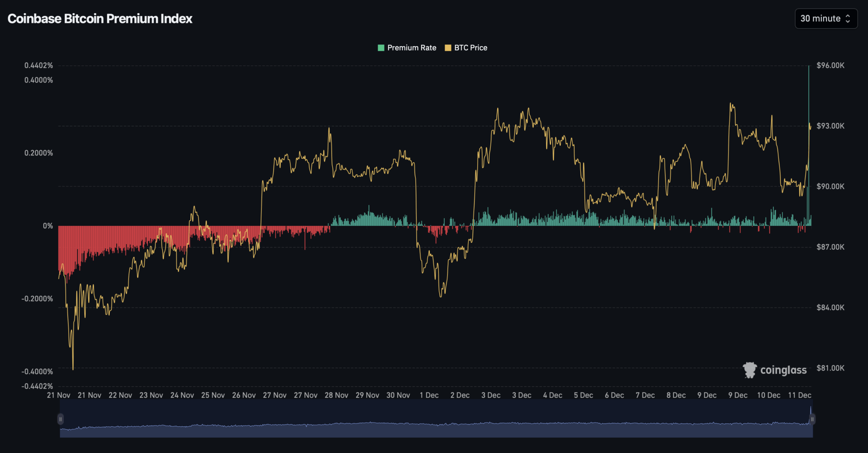The width and height of the screenshot is (868, 453).
Task: Select the 5 Dec date axis label
Action: [x=583, y=395]
